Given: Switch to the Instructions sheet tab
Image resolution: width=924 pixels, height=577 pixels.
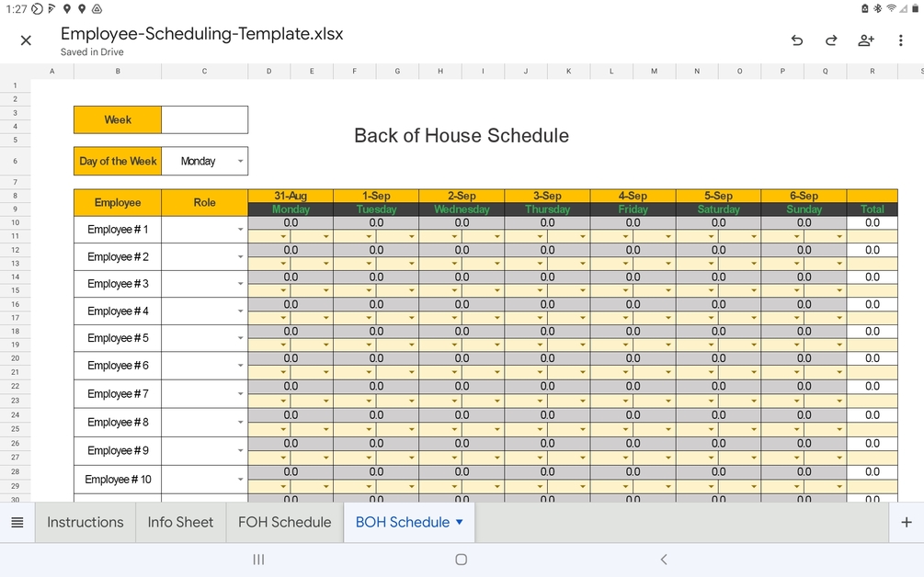Looking at the screenshot, I should 86,522.
